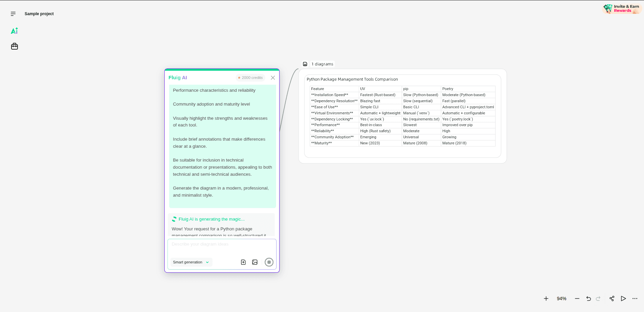Click the Improved over pip cell
Viewport: 644px width, 312px height.
click(x=468, y=125)
